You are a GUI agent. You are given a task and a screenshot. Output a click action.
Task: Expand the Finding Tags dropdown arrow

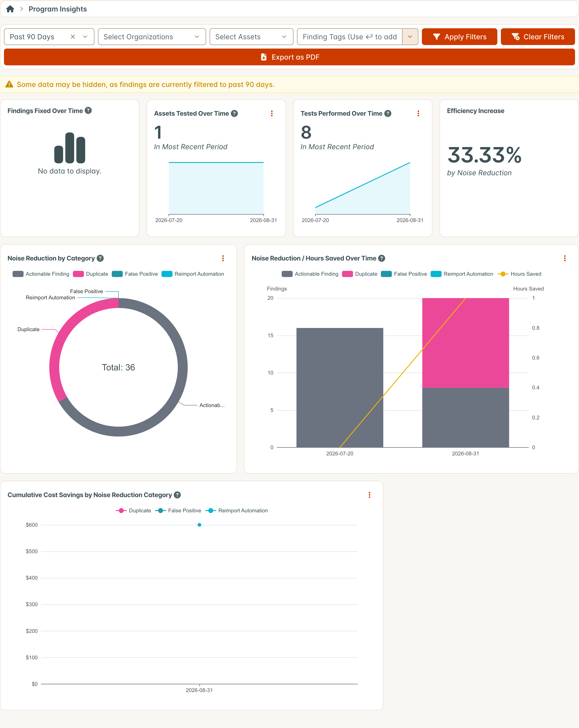pos(410,37)
